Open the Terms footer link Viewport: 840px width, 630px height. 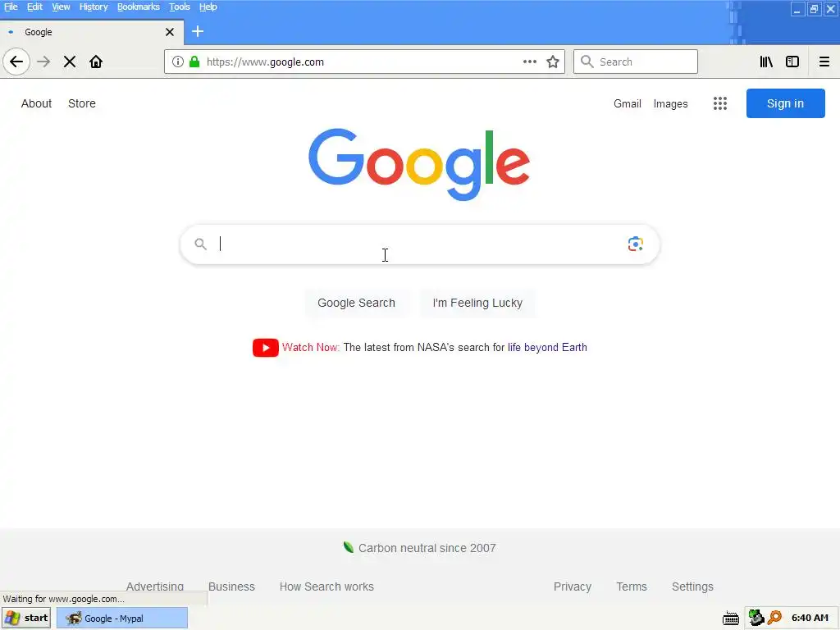click(x=632, y=587)
